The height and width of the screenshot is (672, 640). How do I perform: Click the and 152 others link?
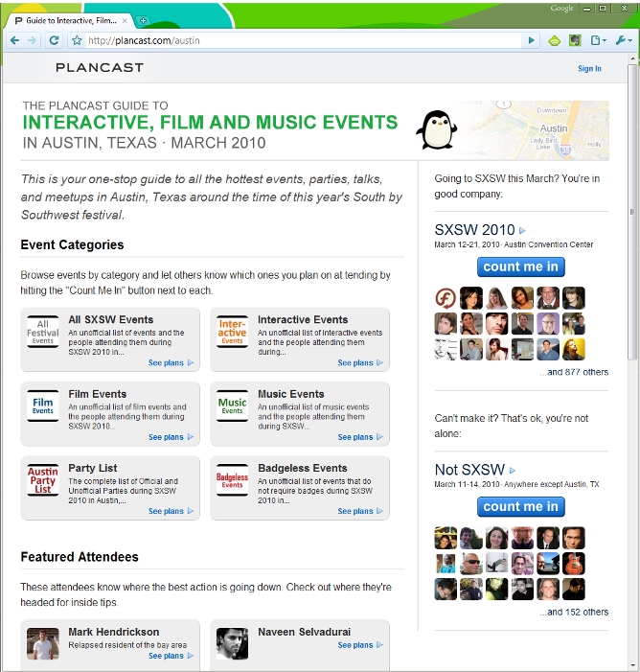coord(574,612)
